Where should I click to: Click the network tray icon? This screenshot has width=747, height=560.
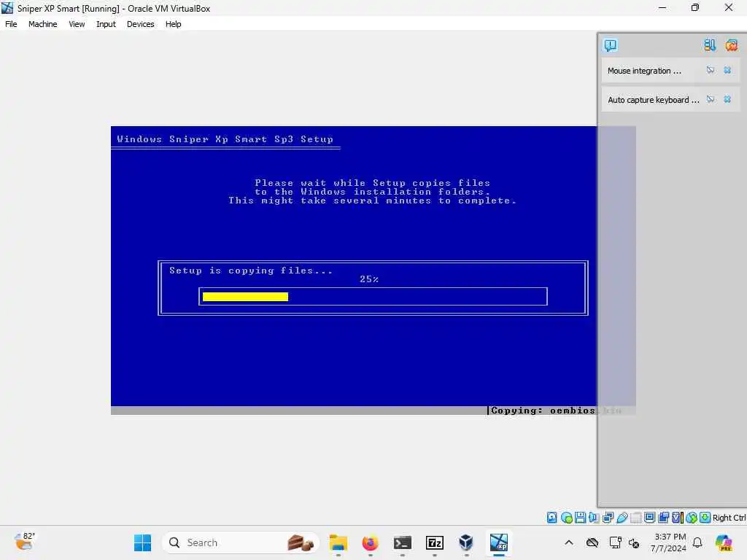pyautogui.click(x=615, y=542)
